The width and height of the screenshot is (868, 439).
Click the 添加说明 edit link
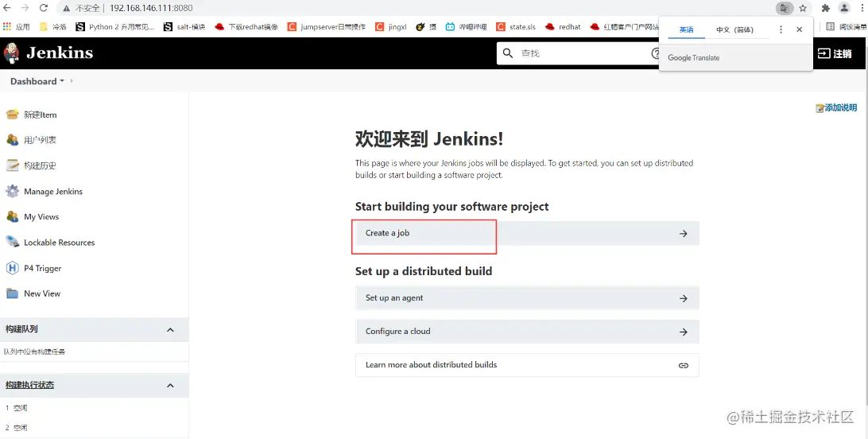[836, 108]
